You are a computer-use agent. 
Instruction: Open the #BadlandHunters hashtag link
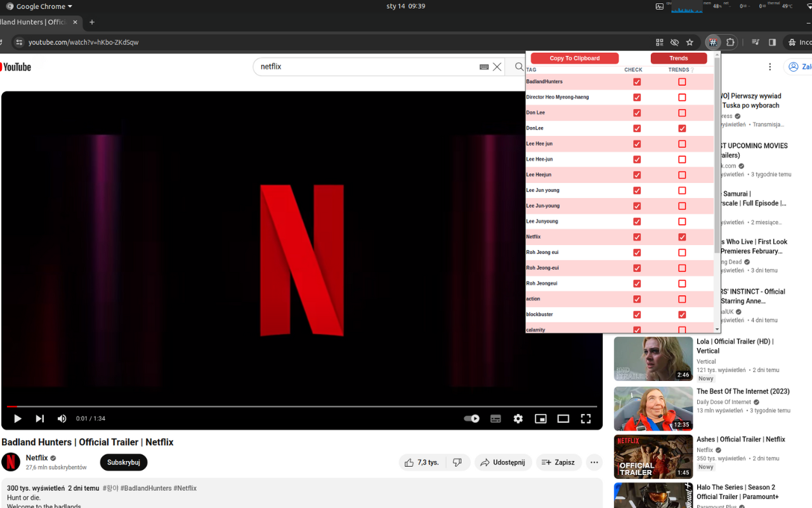[x=146, y=488]
